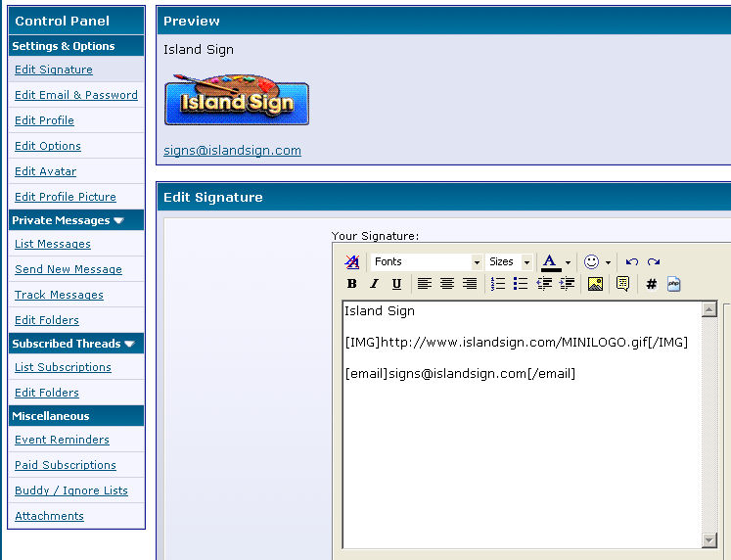Click the Control Panel heading

(x=62, y=21)
